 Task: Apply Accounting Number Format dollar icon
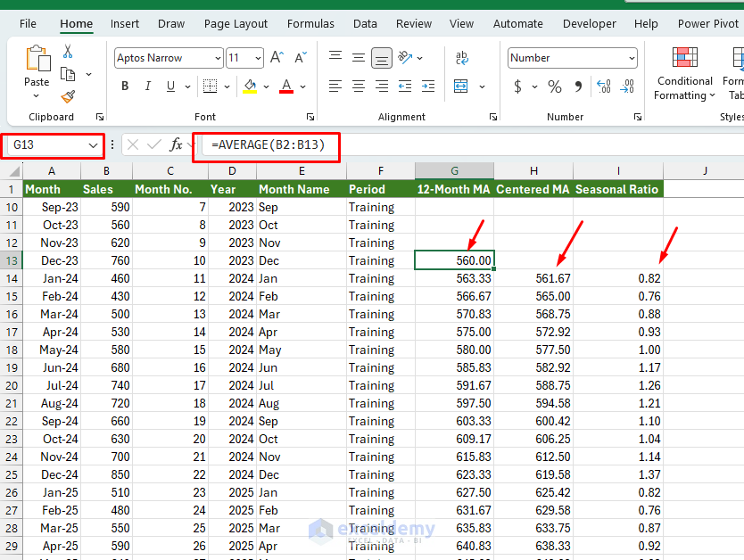click(517, 86)
